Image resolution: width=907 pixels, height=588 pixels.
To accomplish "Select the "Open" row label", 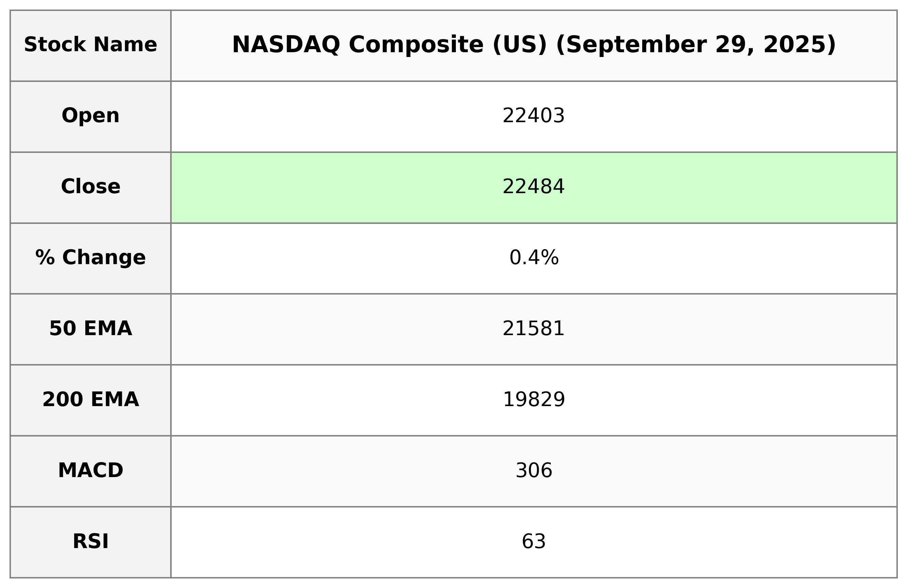I will point(90,116).
